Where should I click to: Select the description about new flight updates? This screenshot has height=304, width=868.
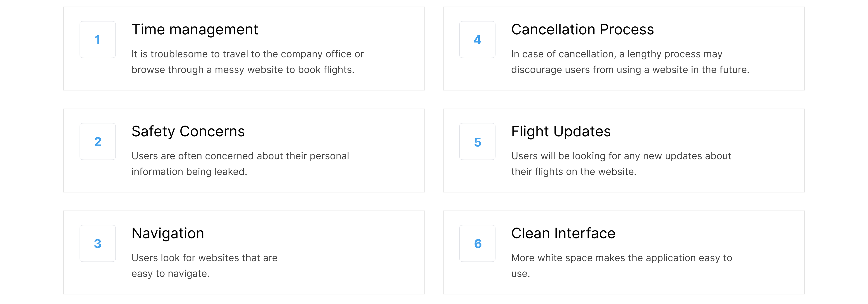621,164
